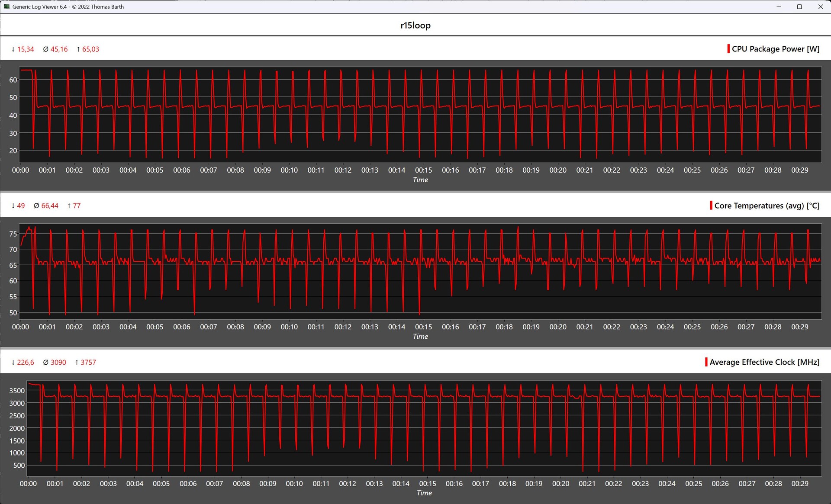The width and height of the screenshot is (831, 504).
Task: Click the temperature minimum value 49
Action: [21, 206]
